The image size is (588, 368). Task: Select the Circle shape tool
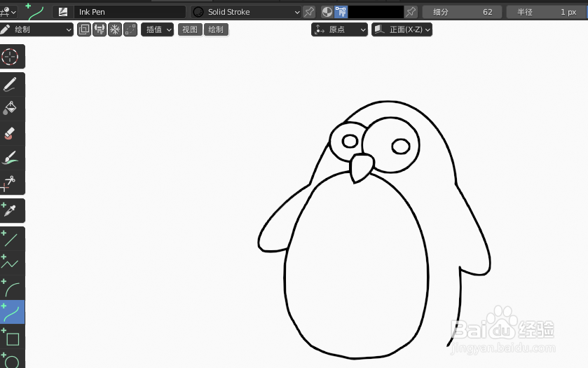tap(11, 360)
